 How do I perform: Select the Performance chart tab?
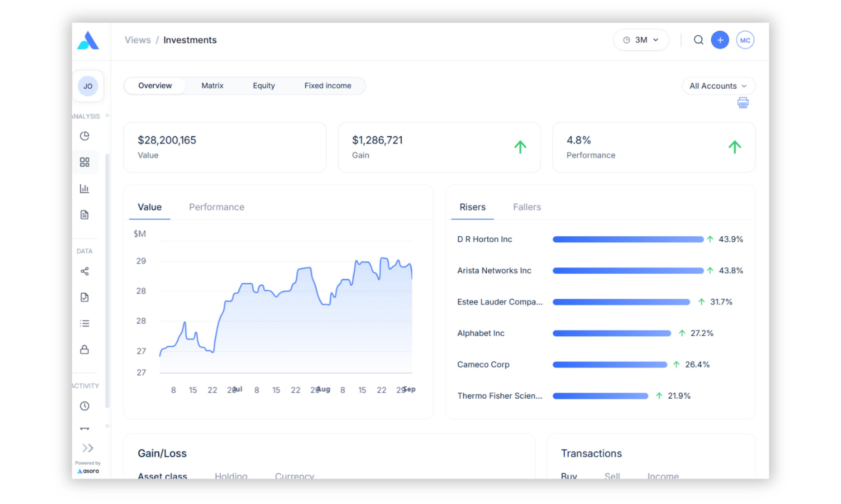[x=217, y=207]
